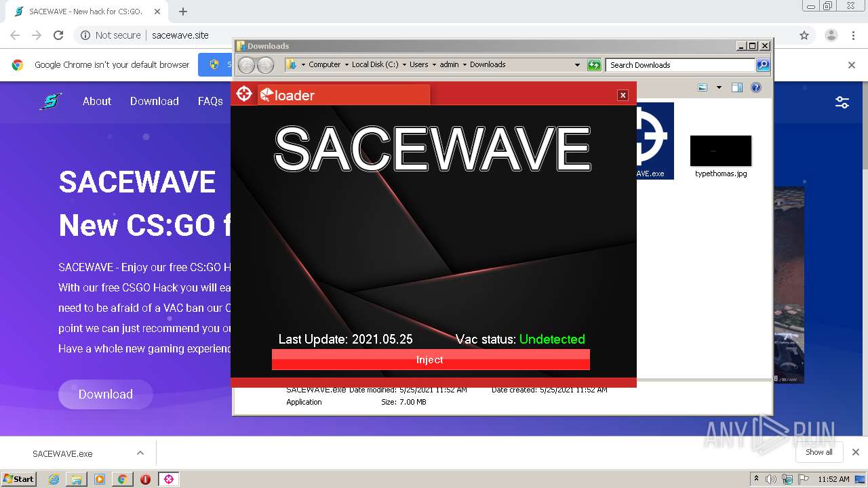Click the Download button on webpage
The width and height of the screenshot is (868, 488).
pos(106,394)
